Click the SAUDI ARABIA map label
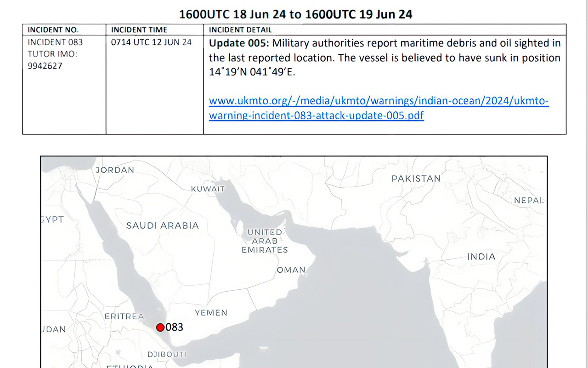Viewport: 588px width, 368px height. point(163,226)
